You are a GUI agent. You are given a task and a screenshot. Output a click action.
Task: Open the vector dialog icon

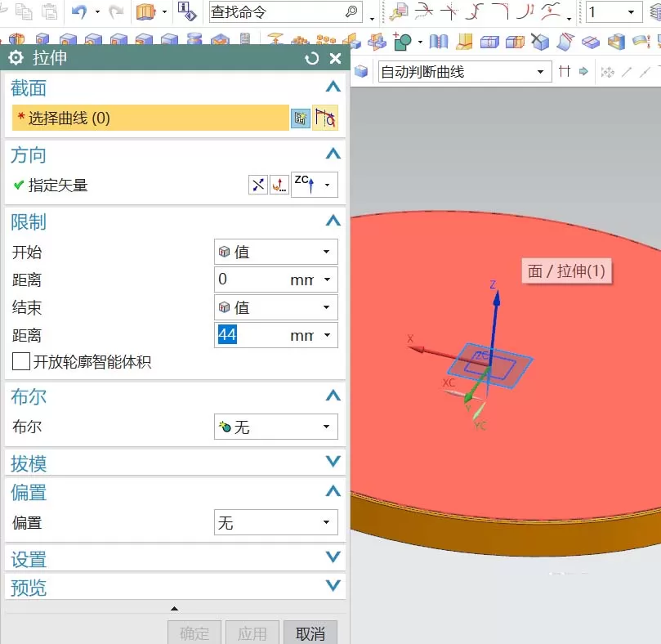pyautogui.click(x=279, y=185)
